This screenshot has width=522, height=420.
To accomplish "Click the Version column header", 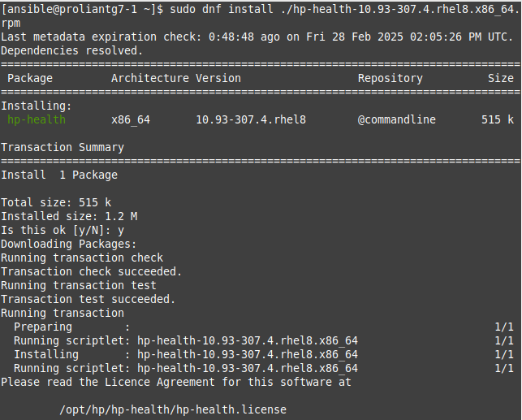I will [218, 78].
